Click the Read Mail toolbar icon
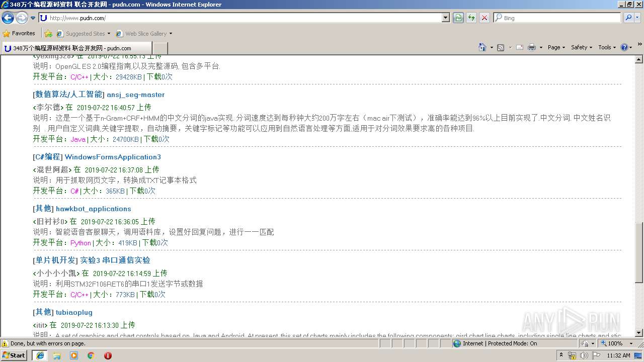644x362 pixels. click(x=520, y=47)
